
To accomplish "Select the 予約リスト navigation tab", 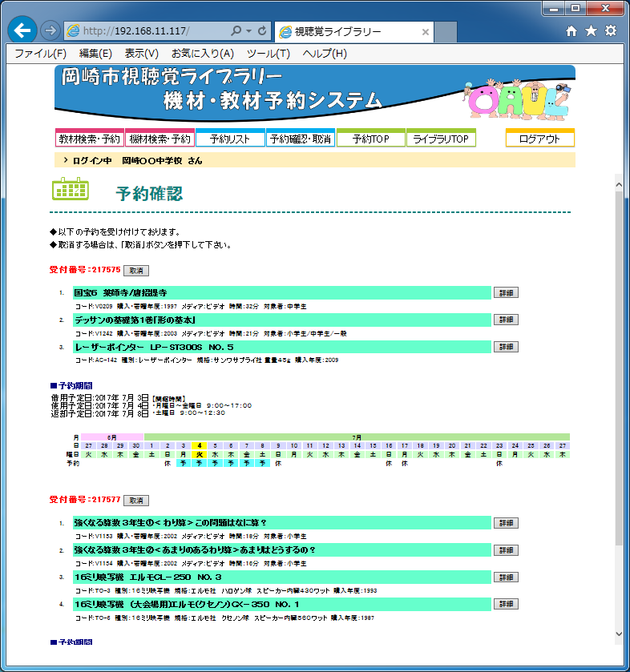I will (x=230, y=139).
